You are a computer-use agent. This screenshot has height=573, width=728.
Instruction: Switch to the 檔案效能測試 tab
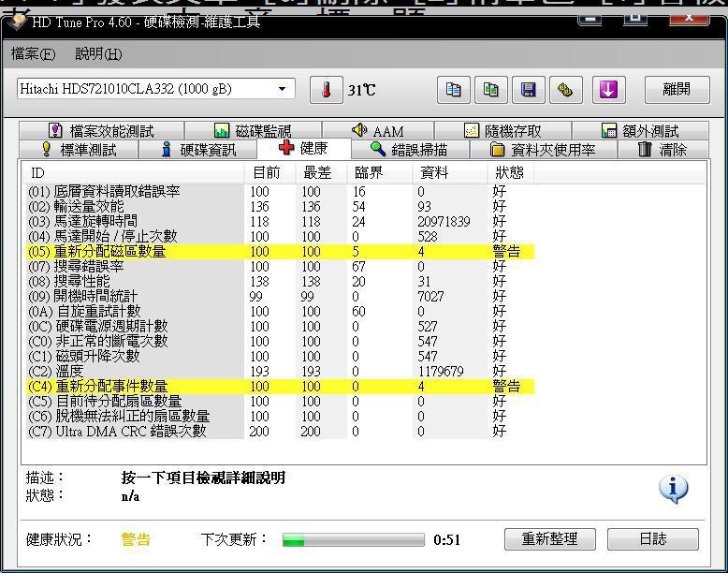click(101, 130)
